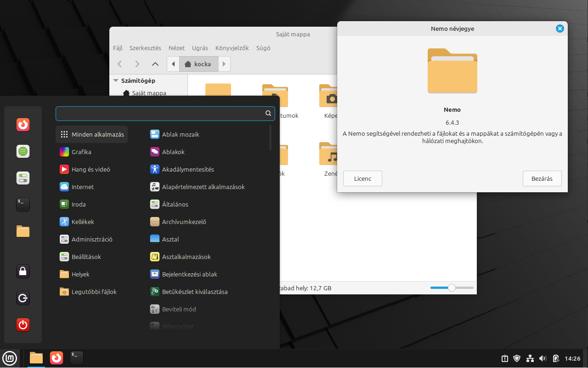The image size is (588, 368).
Task: Click the application menu search field
Action: [x=165, y=114]
